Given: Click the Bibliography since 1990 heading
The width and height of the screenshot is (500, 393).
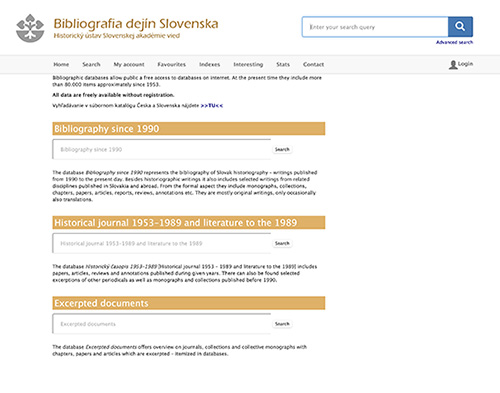Looking at the screenshot, I should [x=189, y=129].
